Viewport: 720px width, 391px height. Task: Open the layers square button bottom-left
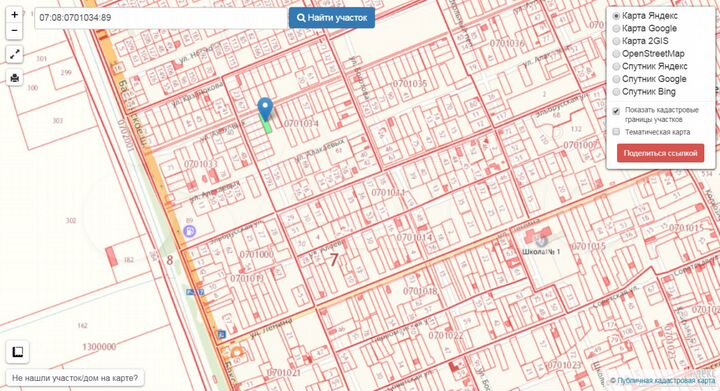(17, 352)
